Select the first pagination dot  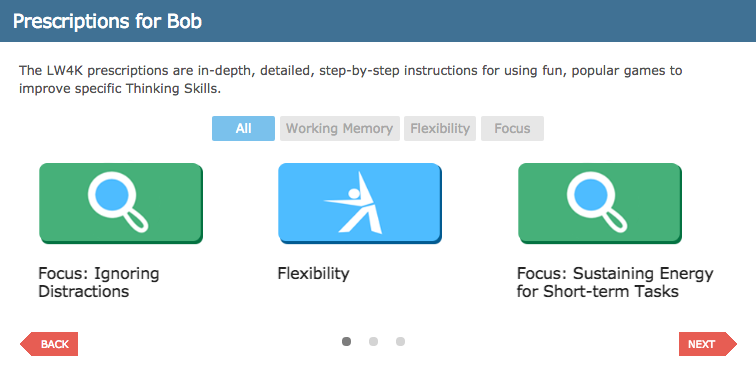pos(346,342)
